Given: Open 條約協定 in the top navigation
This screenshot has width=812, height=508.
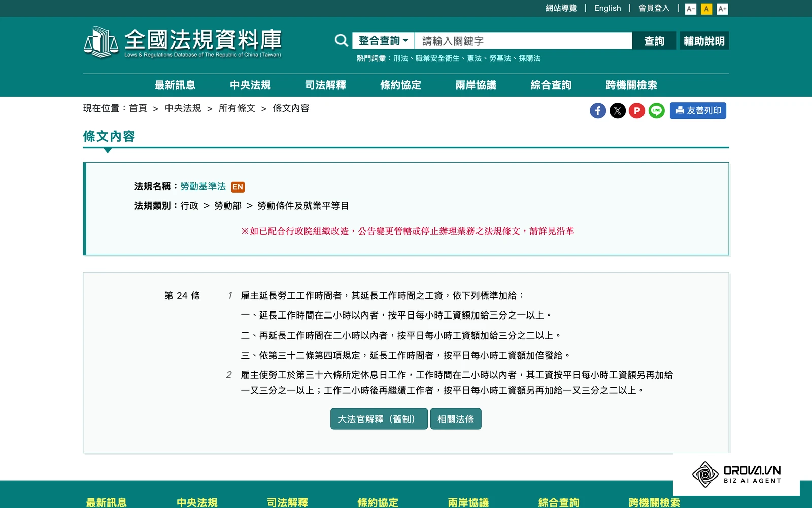Looking at the screenshot, I should (x=400, y=85).
